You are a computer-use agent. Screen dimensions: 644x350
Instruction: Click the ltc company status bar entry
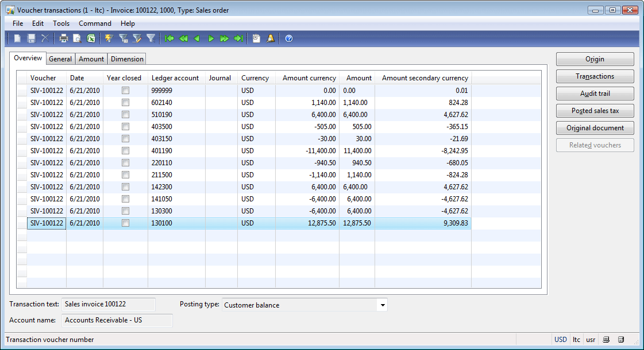click(576, 339)
